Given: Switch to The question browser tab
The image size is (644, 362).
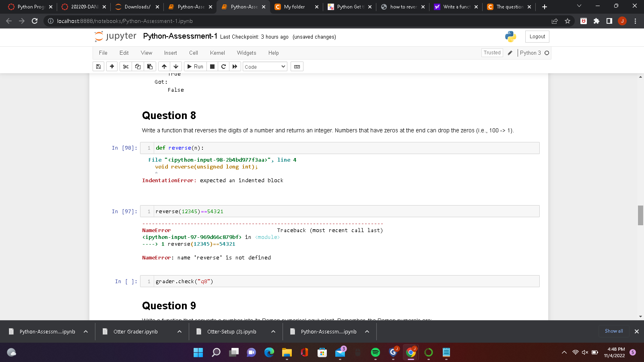Looking at the screenshot, I should (509, 7).
